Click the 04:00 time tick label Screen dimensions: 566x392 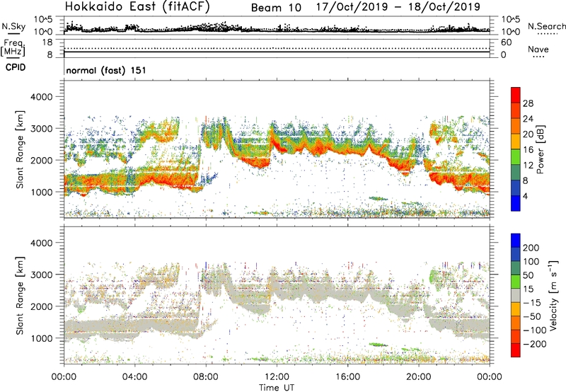click(134, 377)
